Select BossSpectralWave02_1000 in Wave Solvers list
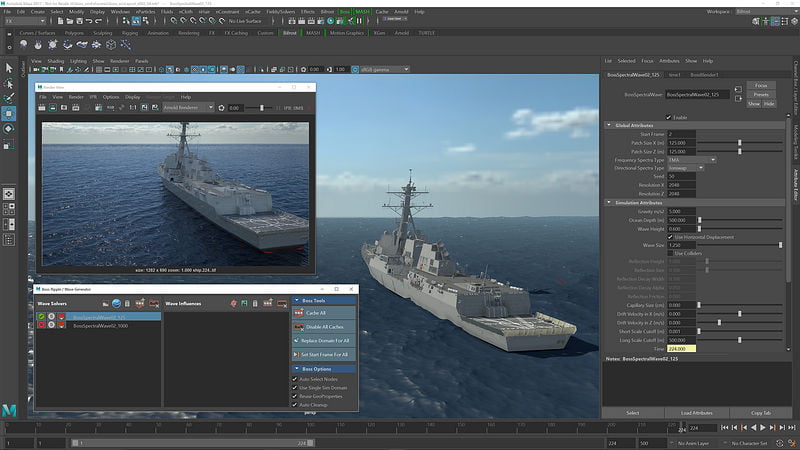 tap(101, 326)
